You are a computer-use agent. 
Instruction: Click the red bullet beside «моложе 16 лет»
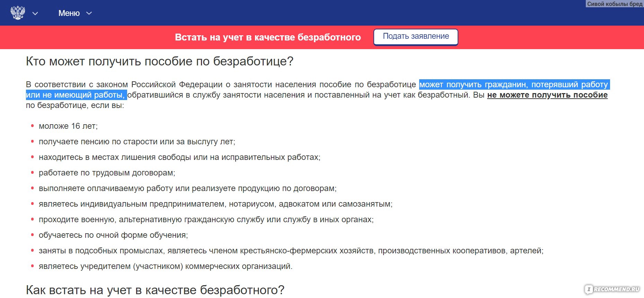coord(33,125)
